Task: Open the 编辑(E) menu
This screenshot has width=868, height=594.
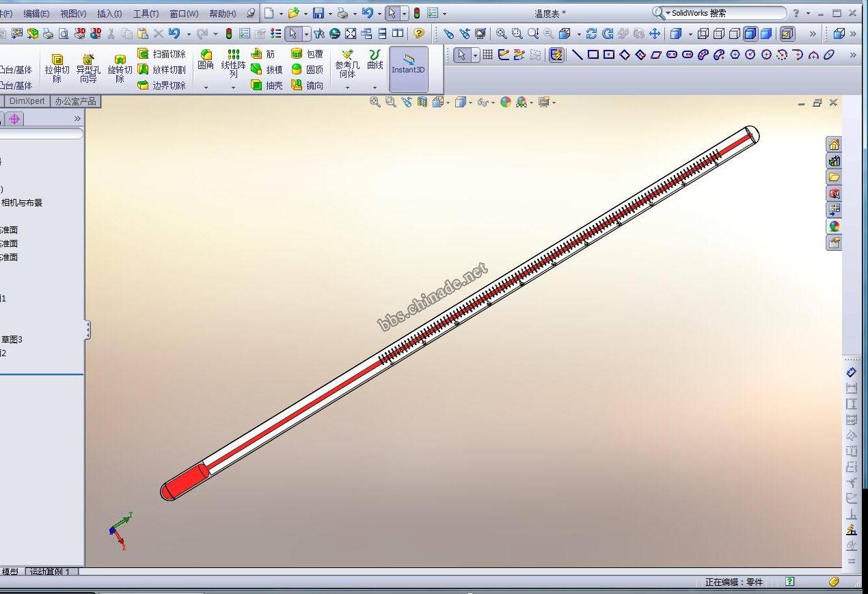Action: point(36,14)
